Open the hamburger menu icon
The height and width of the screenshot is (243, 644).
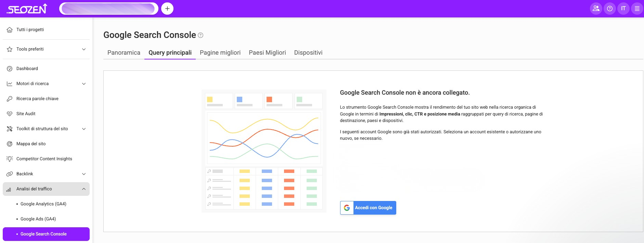tap(637, 9)
